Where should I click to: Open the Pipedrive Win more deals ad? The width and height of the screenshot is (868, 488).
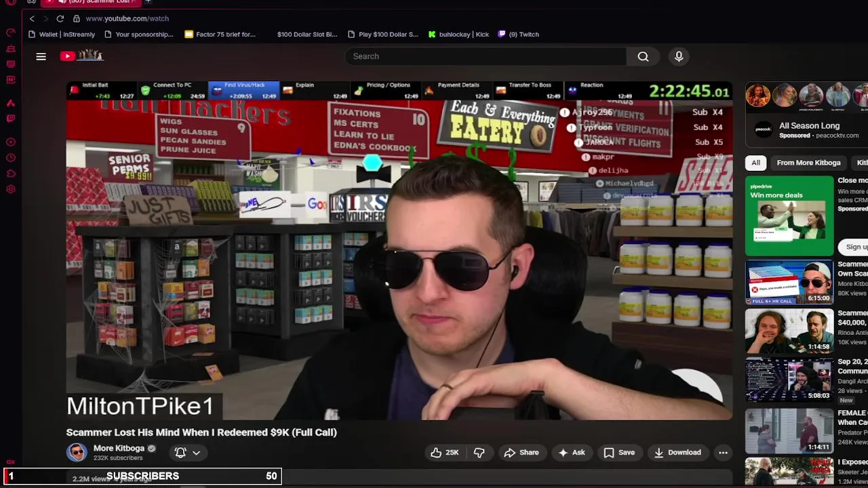[x=789, y=216]
